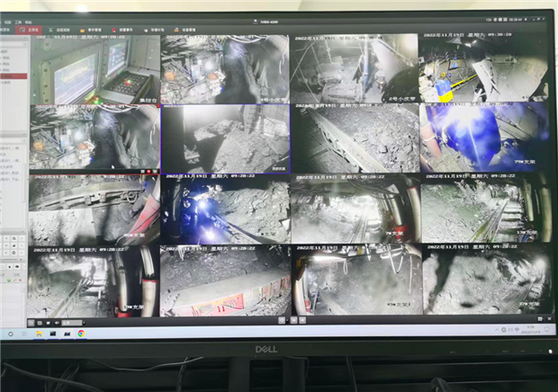Click the highlighted red row in the left camera list
The width and height of the screenshot is (558, 392).
point(13,76)
